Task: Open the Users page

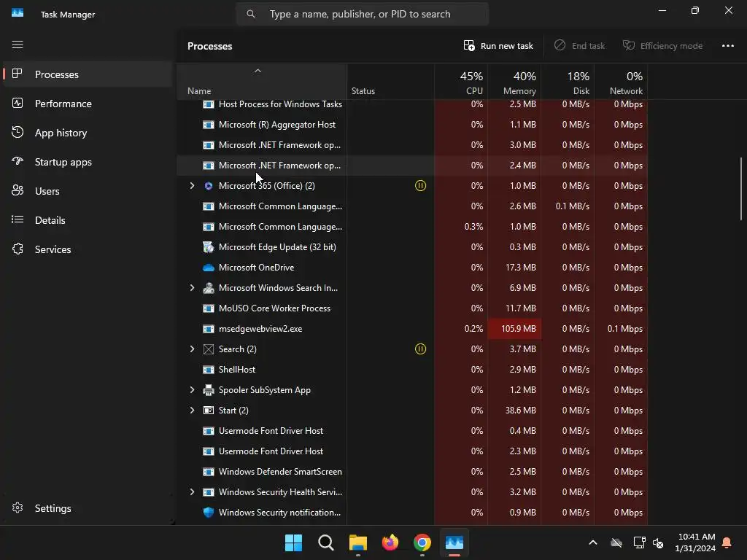Action: [x=88, y=191]
